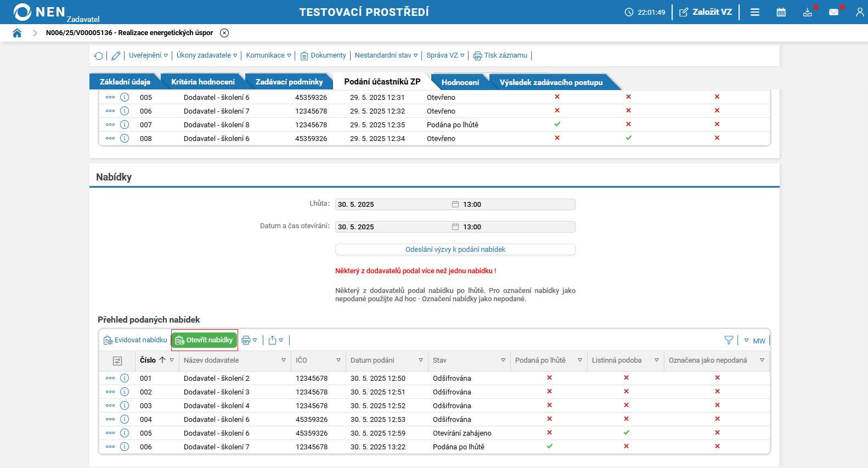
Task: Click the pencil edit icon
Action: (x=116, y=56)
